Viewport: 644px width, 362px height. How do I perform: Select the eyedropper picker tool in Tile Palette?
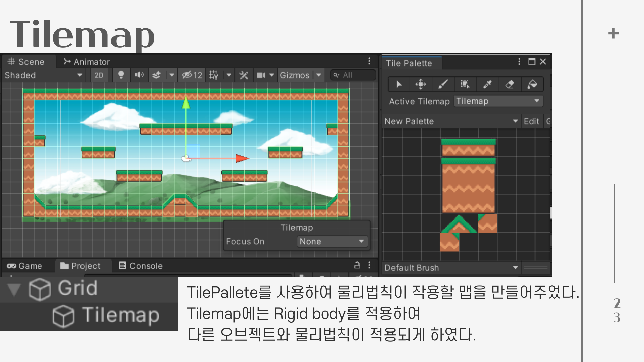487,84
